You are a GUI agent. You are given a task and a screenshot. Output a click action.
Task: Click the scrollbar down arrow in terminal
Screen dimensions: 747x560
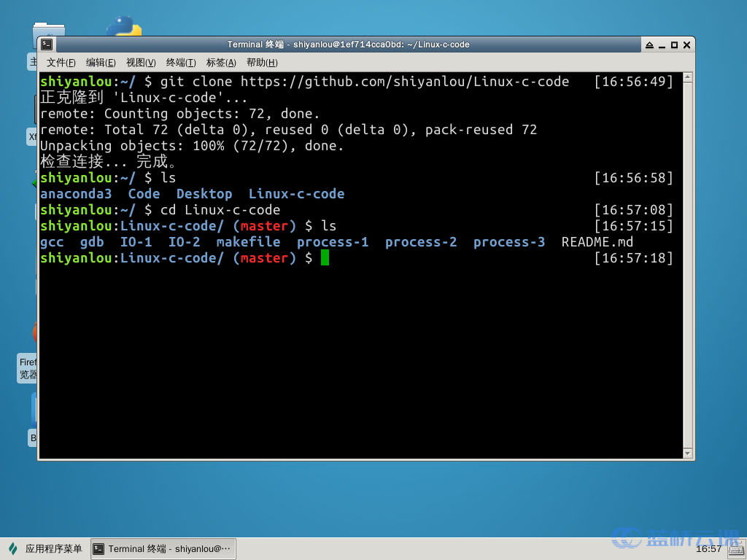click(686, 453)
